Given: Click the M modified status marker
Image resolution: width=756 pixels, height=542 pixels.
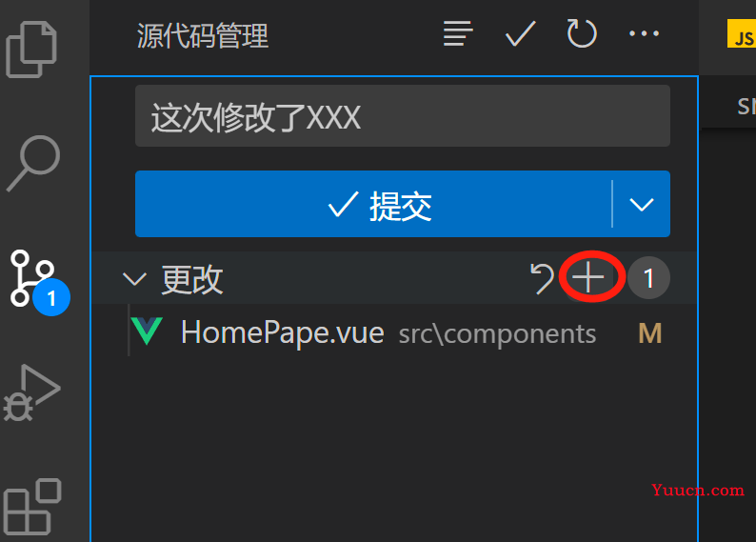Looking at the screenshot, I should pyautogui.click(x=650, y=332).
